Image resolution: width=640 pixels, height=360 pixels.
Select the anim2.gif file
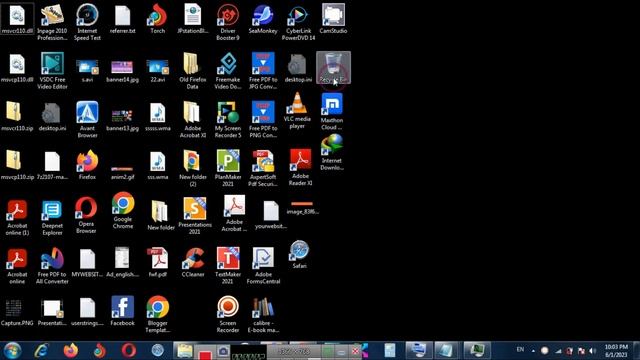coord(122,172)
